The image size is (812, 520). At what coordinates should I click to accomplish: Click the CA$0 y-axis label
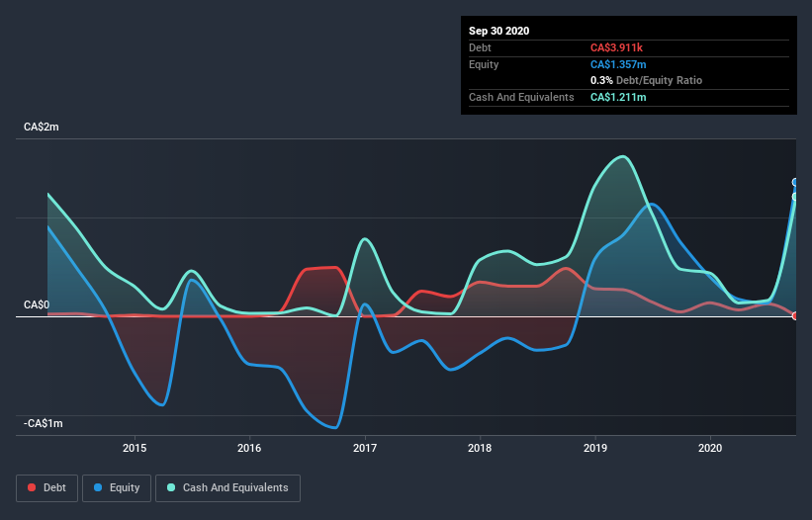point(37,304)
